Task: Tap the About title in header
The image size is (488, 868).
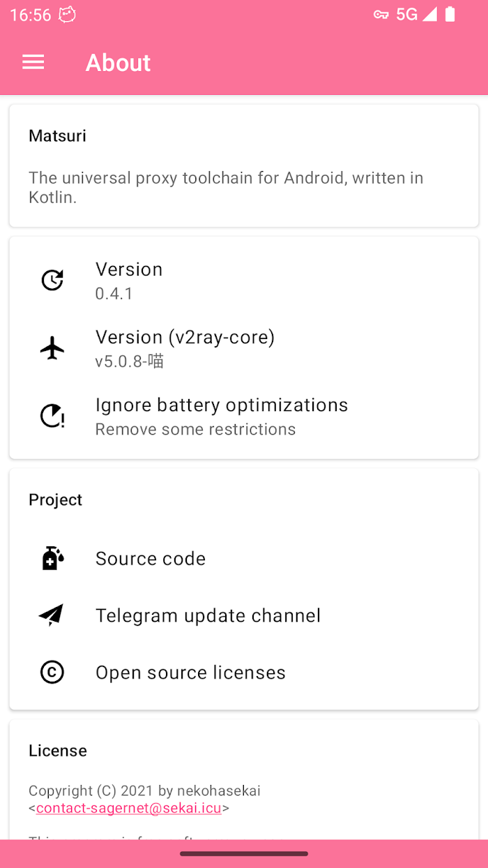Action: [118, 63]
